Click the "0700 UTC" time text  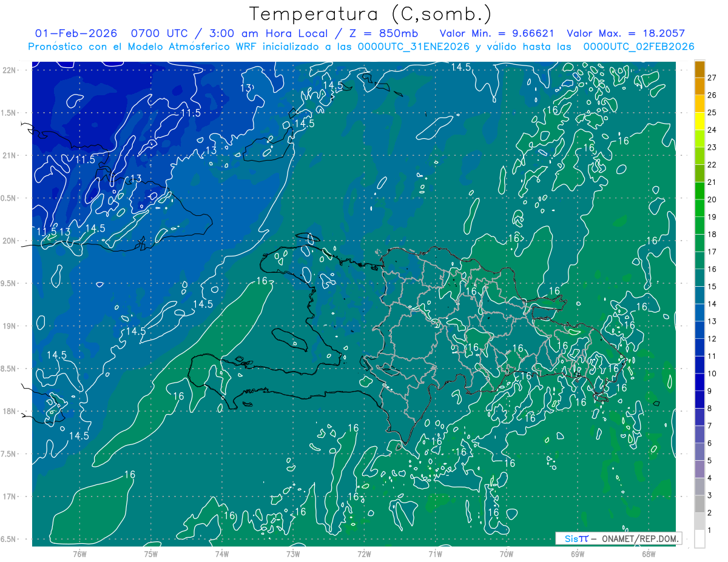click(x=160, y=33)
